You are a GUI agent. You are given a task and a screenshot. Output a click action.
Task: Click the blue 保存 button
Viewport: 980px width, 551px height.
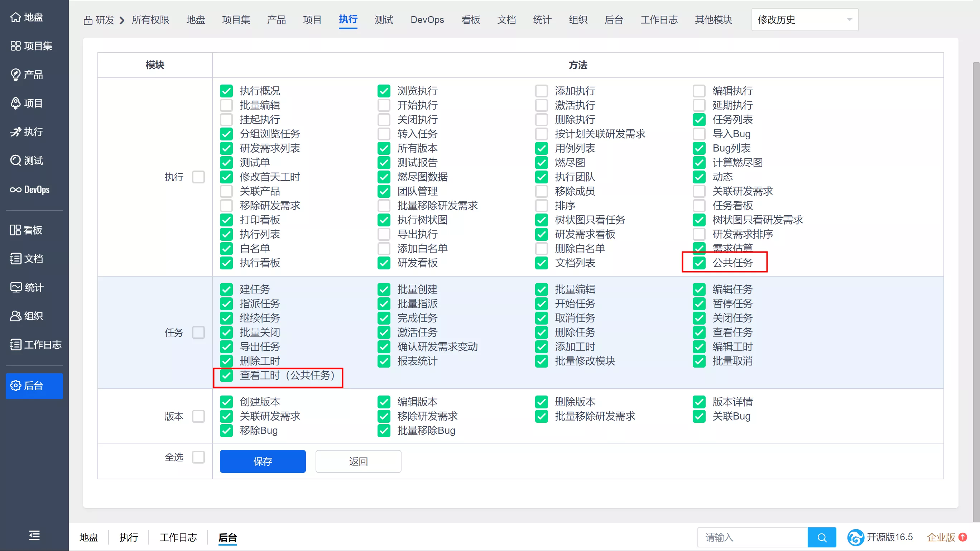coord(263,461)
